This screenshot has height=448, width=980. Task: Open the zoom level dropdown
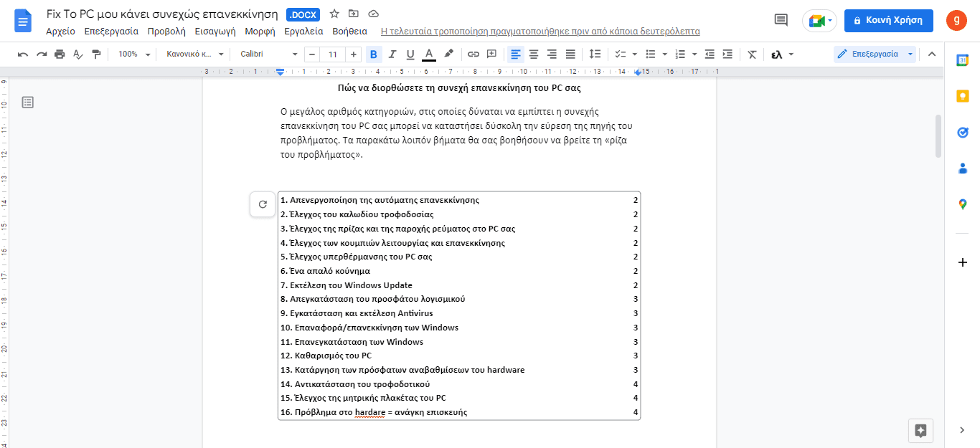[131, 54]
